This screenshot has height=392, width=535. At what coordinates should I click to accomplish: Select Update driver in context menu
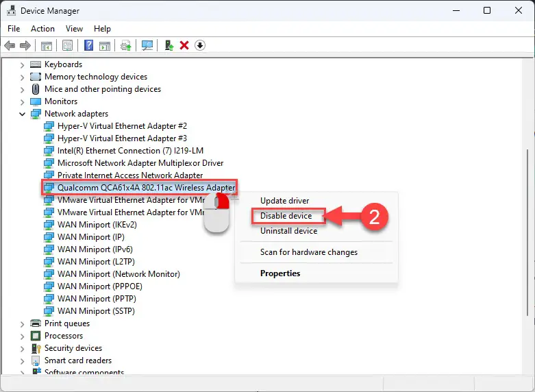click(x=284, y=201)
